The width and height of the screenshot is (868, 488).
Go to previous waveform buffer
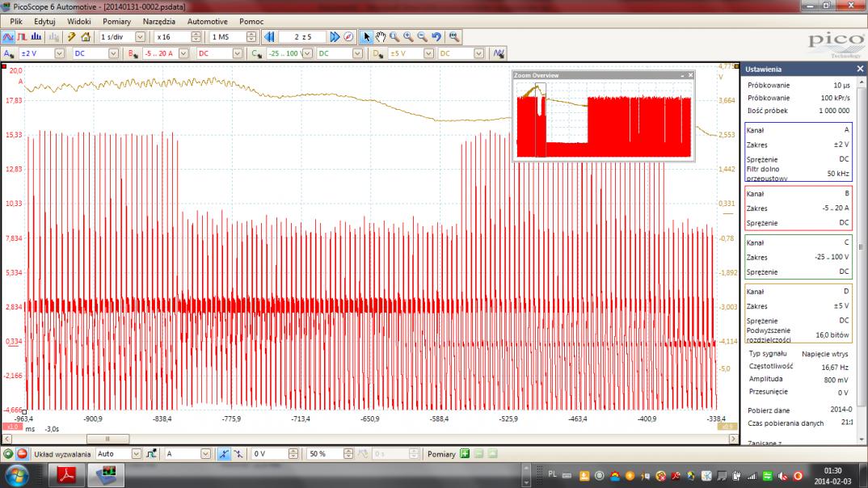click(269, 36)
